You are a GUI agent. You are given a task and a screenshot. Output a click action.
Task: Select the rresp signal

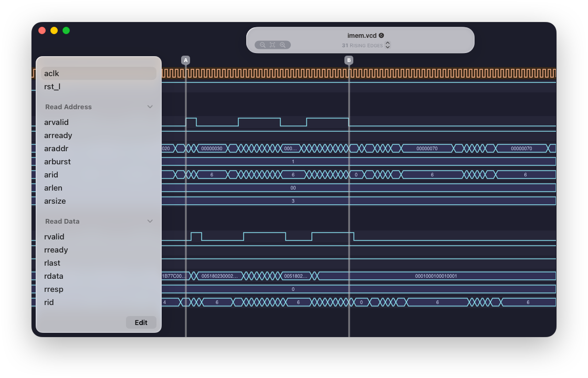pyautogui.click(x=99, y=289)
